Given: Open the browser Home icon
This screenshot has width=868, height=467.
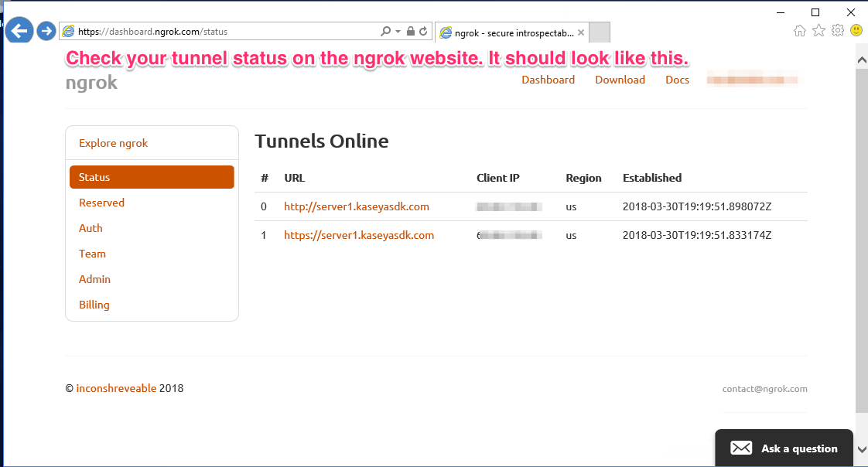Looking at the screenshot, I should tap(799, 31).
